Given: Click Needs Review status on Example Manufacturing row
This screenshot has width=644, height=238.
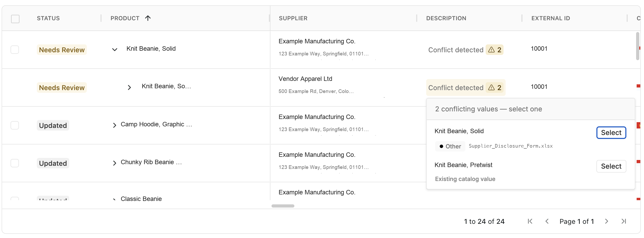Looking at the screenshot, I should pos(62,50).
